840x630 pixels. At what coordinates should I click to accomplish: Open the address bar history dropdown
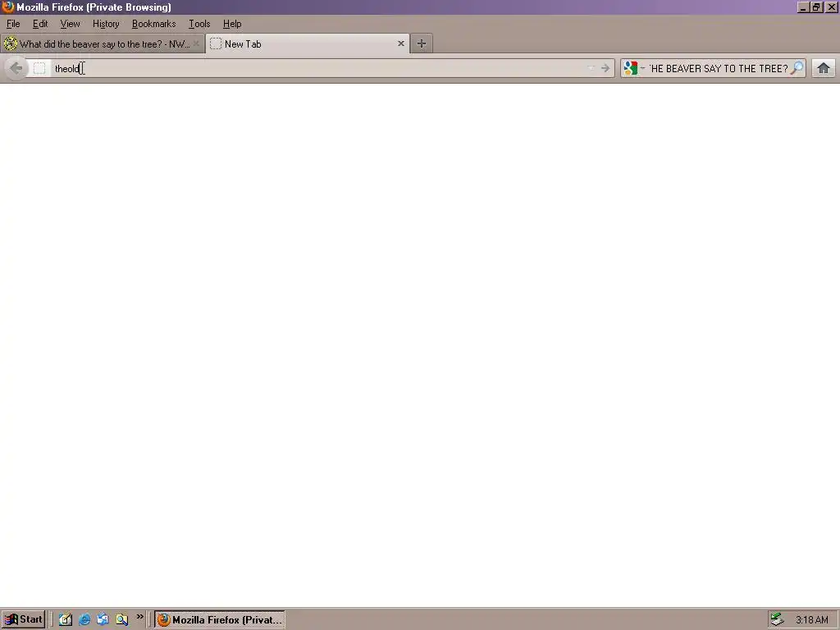(591, 68)
